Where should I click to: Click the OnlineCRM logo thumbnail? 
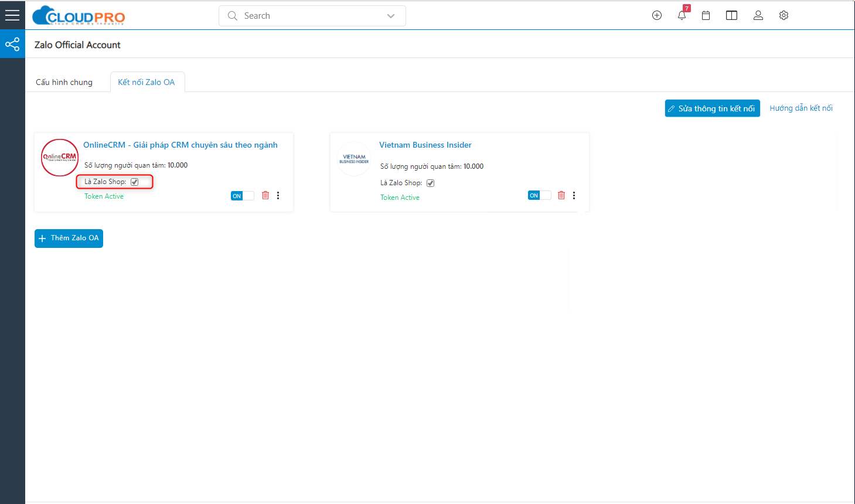(x=60, y=157)
